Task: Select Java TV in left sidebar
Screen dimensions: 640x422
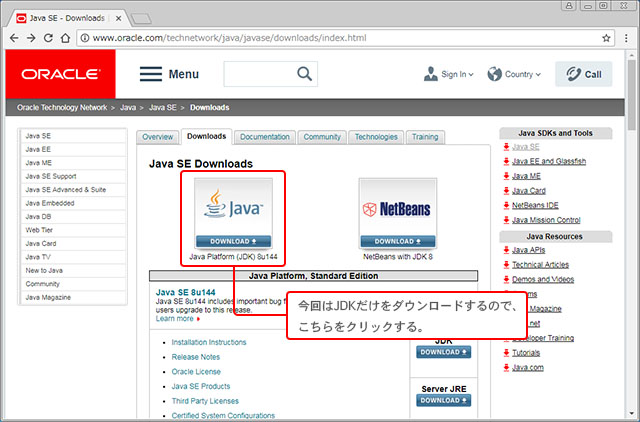Action: pyautogui.click(x=73, y=257)
